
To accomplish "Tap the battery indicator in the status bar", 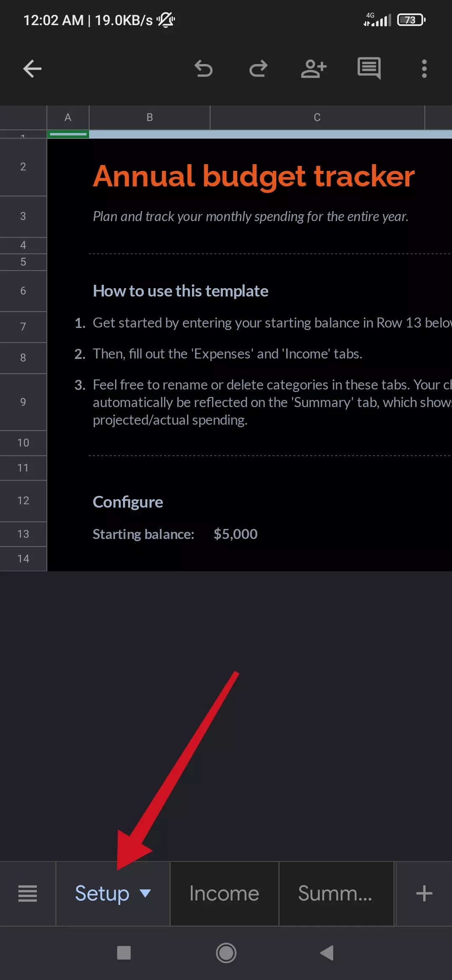I will click(411, 20).
